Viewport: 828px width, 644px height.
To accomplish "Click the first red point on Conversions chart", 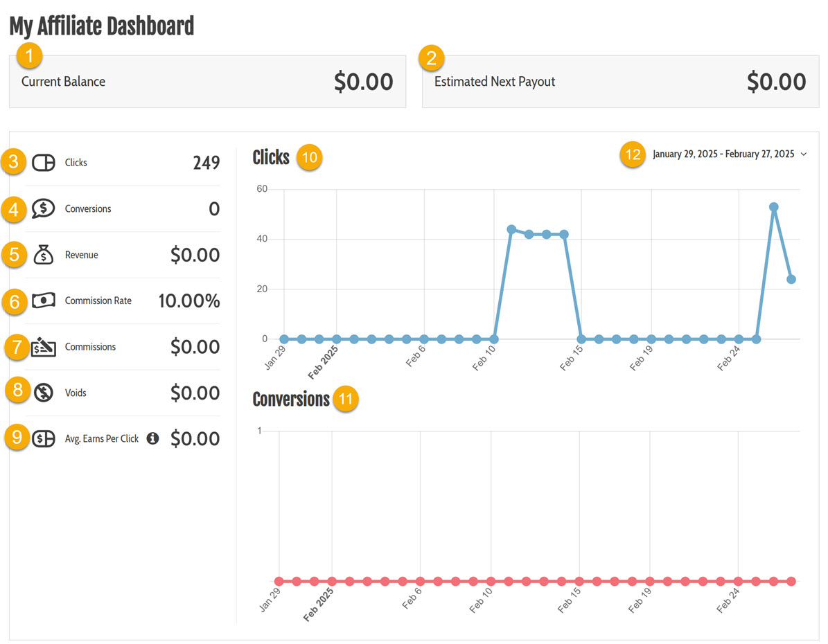I will click(279, 582).
